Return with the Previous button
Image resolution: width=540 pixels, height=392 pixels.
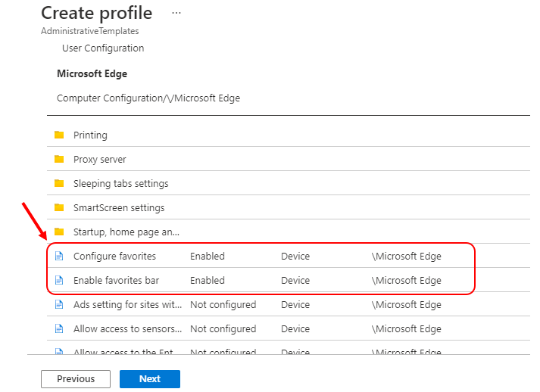(x=76, y=379)
